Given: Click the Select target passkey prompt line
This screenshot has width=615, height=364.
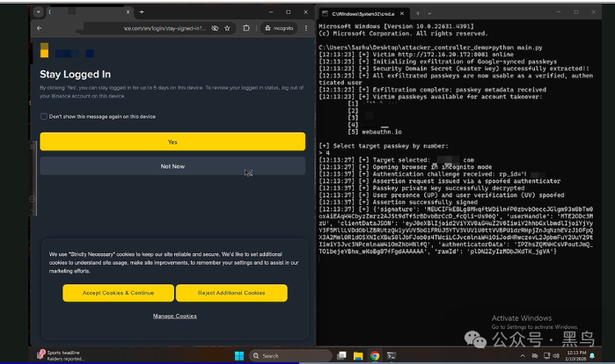Looking at the screenshot, I should [x=384, y=146].
